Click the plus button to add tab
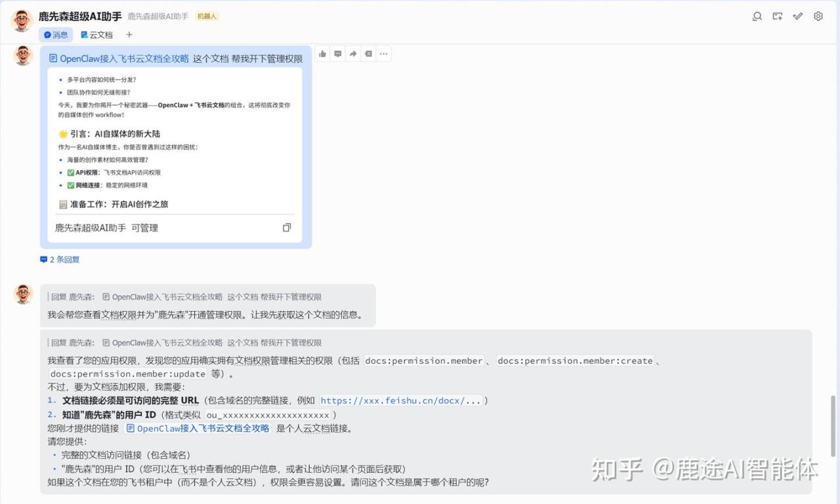This screenshot has height=504, width=840. [129, 35]
